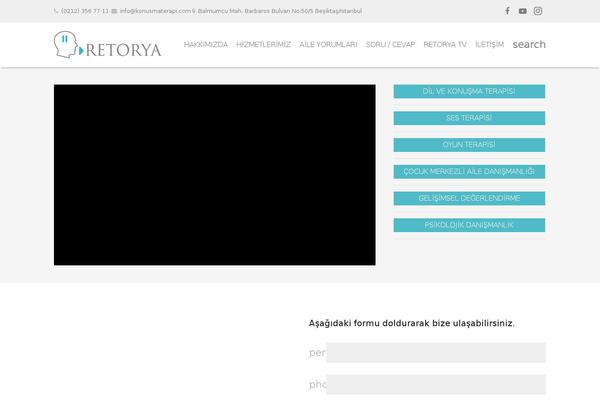Image resolution: width=600 pixels, height=400 pixels.
Task: Click the Balmumcu Mah. address text
Action: point(280,11)
